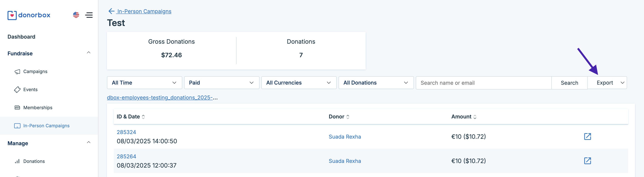Open the All Time date filter dropdown
This screenshot has width=644, height=177.
coord(144,83)
